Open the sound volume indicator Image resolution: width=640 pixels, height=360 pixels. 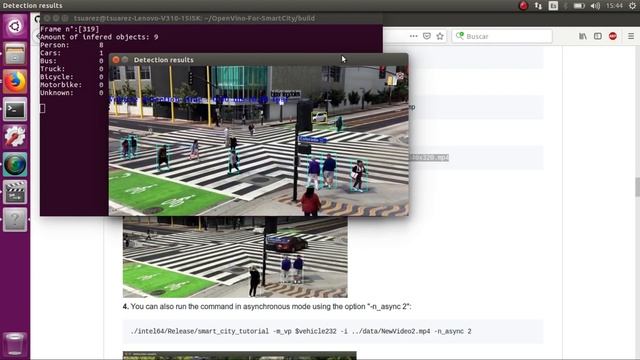click(595, 6)
